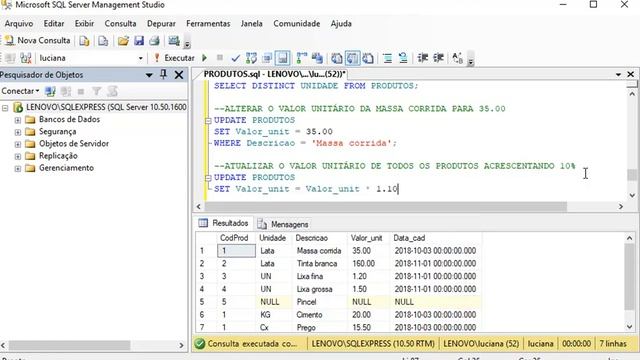640x360 pixels.
Task: Open the active documents list dropdown arrow
Action: click(x=618, y=74)
